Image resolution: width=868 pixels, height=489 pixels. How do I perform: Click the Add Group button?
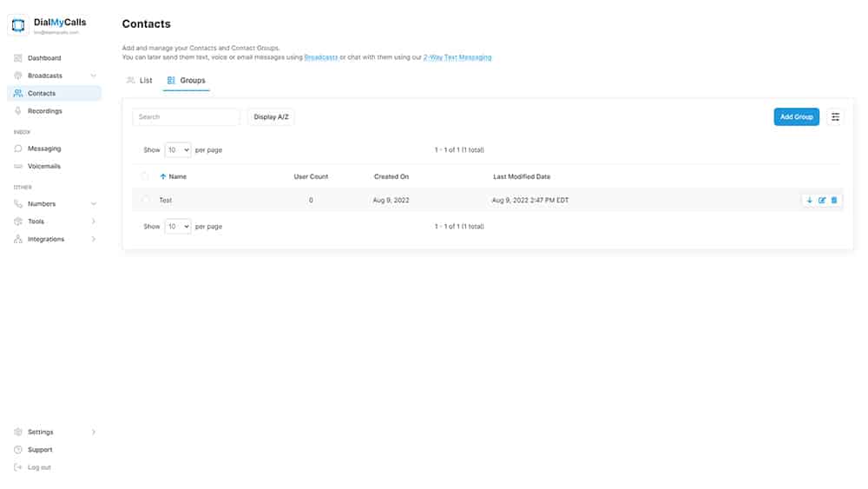click(x=796, y=117)
